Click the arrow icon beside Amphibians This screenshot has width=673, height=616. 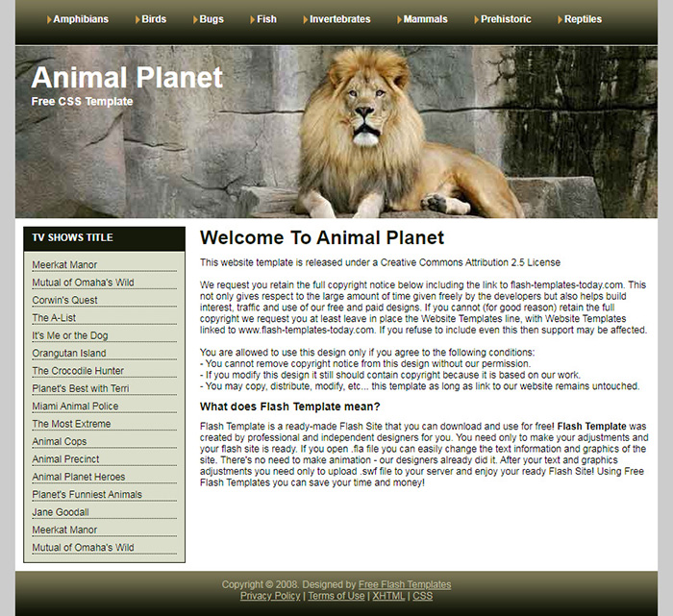coord(49,20)
